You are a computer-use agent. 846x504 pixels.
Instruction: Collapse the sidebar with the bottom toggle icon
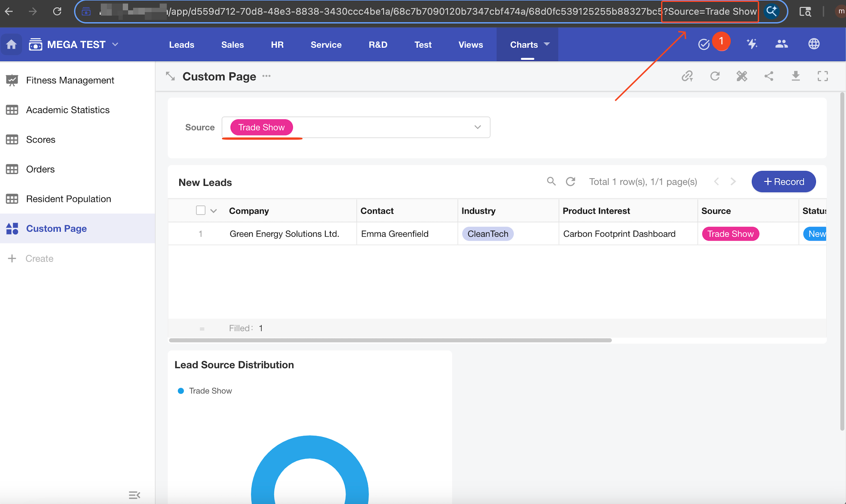134,495
